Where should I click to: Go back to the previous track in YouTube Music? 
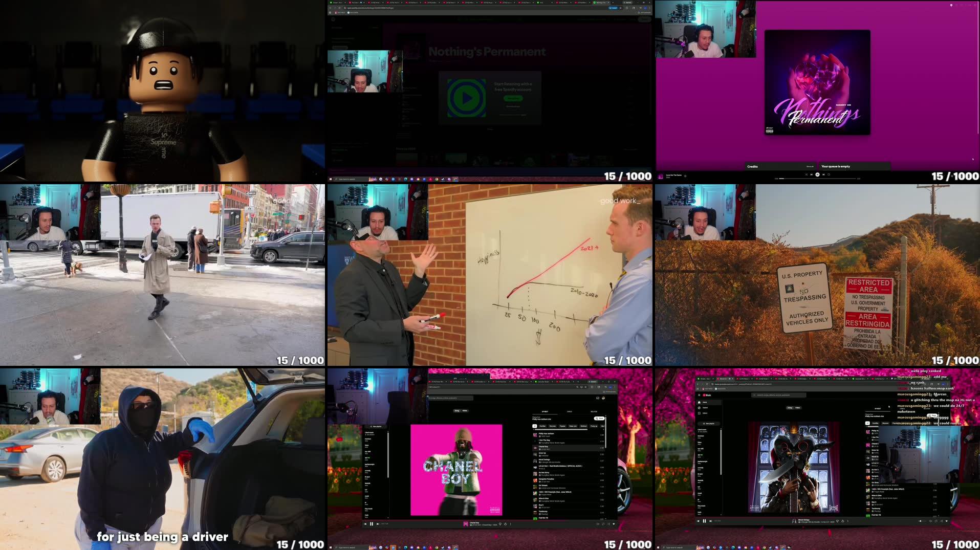point(365,523)
